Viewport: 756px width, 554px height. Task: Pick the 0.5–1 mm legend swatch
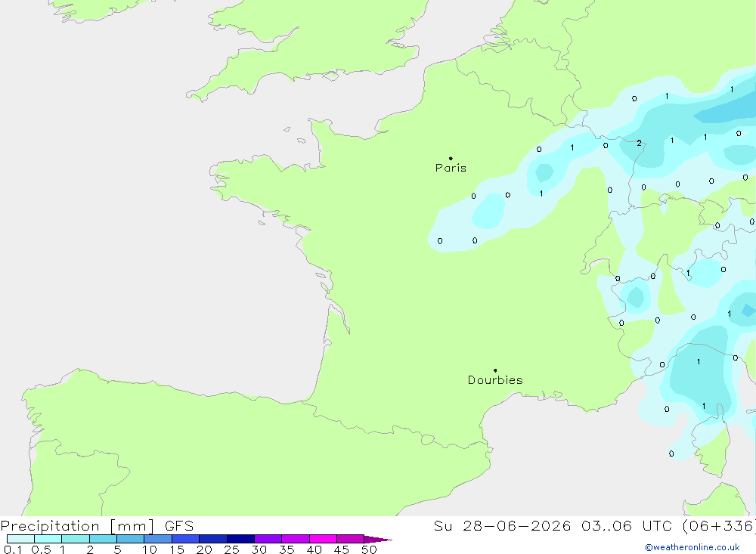[48, 539]
